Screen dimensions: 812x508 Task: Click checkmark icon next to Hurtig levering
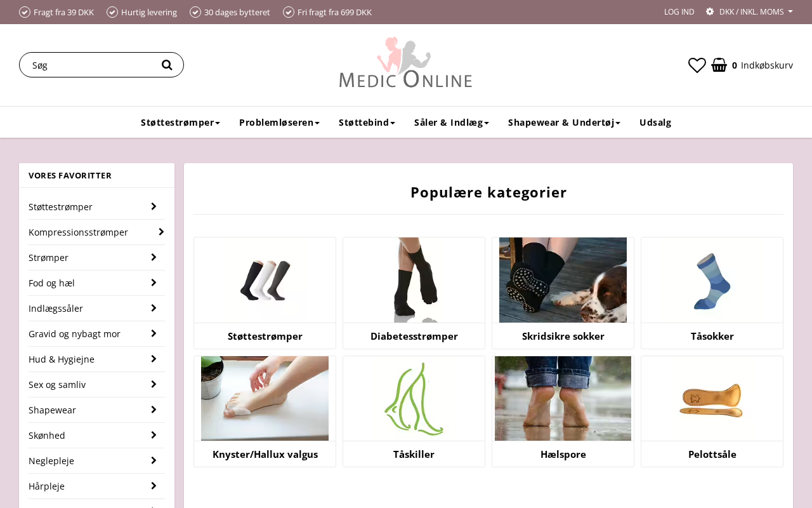point(112,12)
